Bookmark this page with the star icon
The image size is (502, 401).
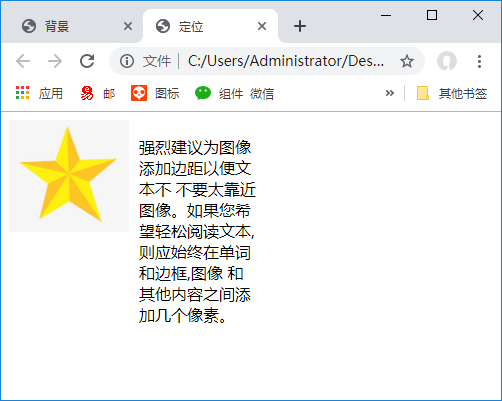407,61
